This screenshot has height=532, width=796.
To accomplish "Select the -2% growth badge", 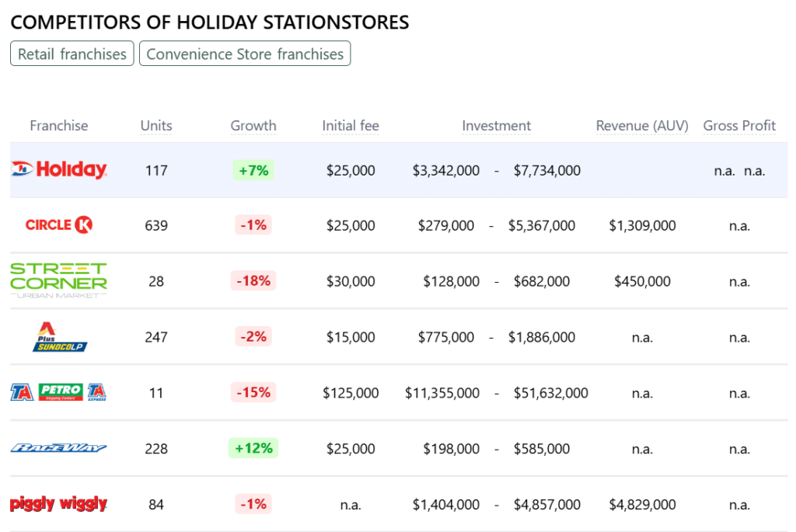I will click(253, 336).
